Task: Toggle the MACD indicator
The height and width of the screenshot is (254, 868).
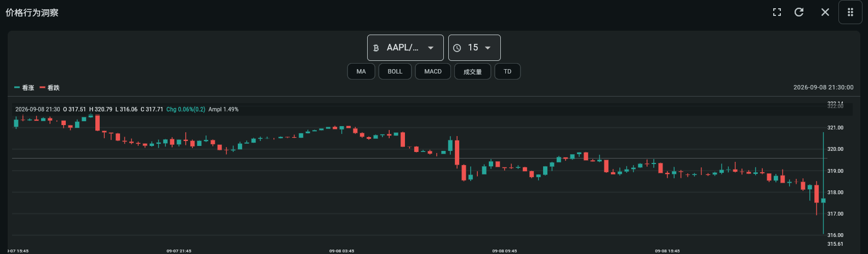Action: click(433, 71)
